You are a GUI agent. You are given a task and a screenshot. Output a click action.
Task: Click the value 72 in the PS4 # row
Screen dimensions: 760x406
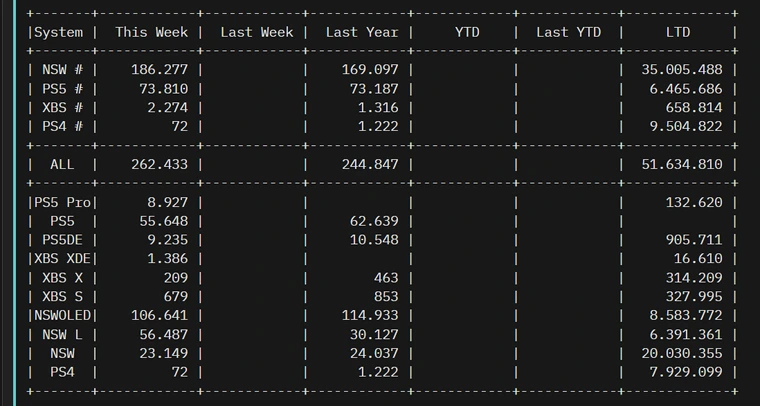click(180, 126)
